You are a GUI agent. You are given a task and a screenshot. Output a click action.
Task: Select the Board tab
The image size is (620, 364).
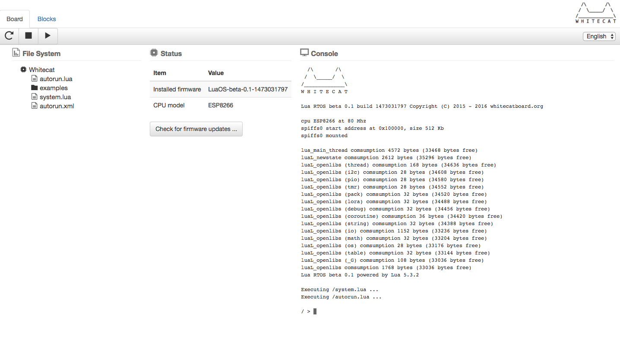pos(15,19)
